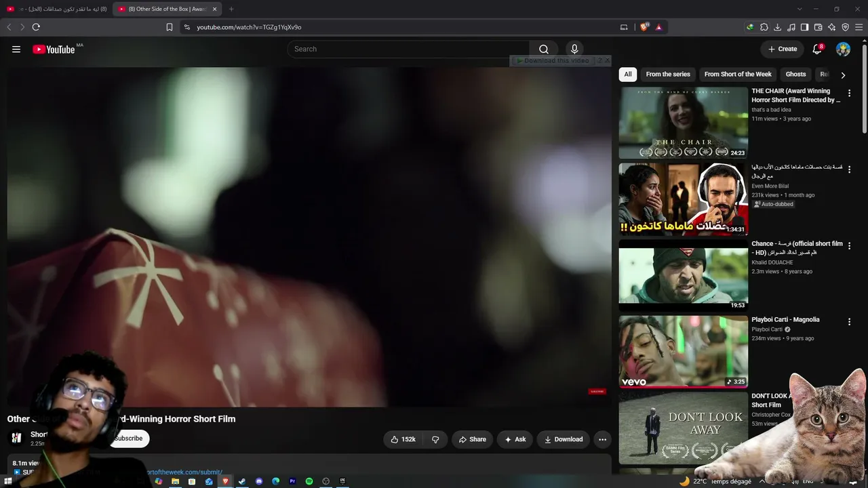This screenshot has height=488, width=868.
Task: Go back in browser history
Action: click(9, 27)
